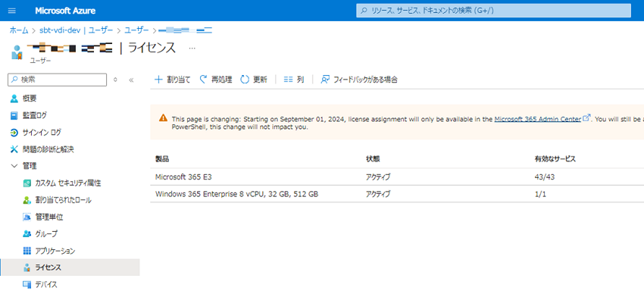The height and width of the screenshot is (294, 644).
Task: Sort by 製品 column header
Action: [x=162, y=159]
